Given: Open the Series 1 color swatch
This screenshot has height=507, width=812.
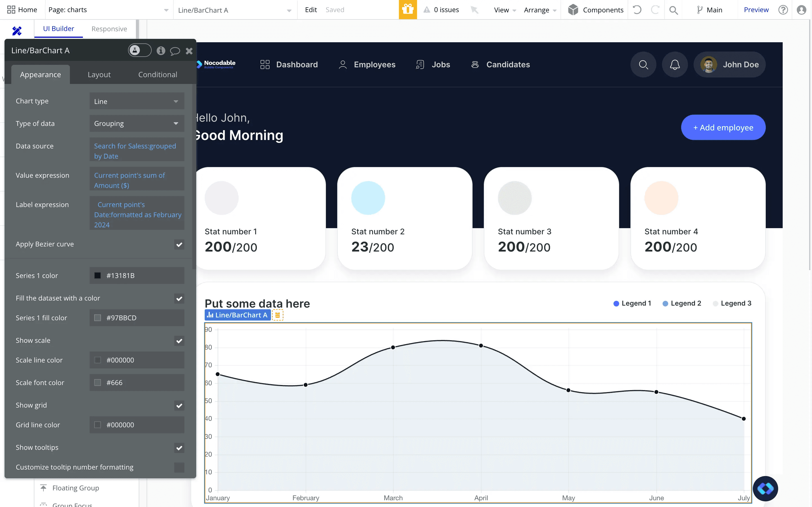Looking at the screenshot, I should [x=98, y=275].
